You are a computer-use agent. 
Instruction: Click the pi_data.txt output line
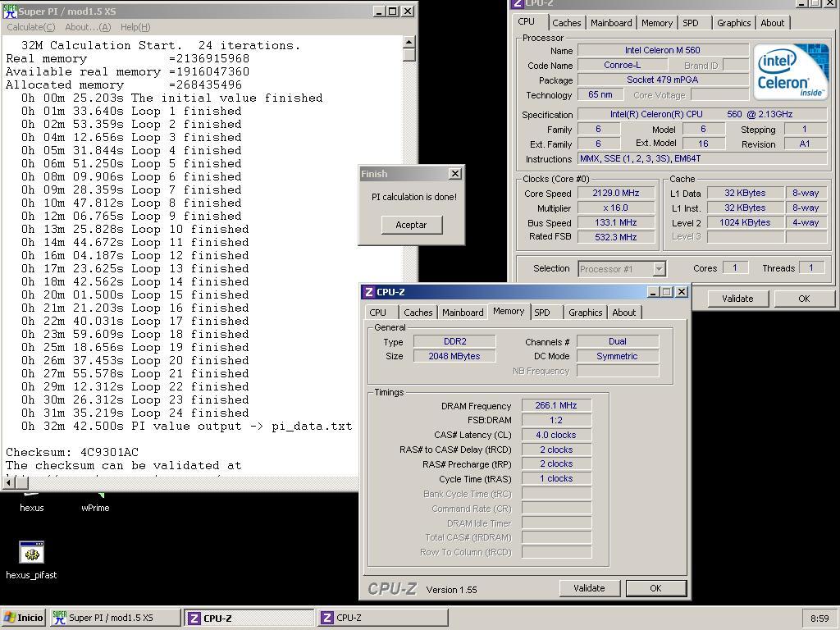(186, 427)
